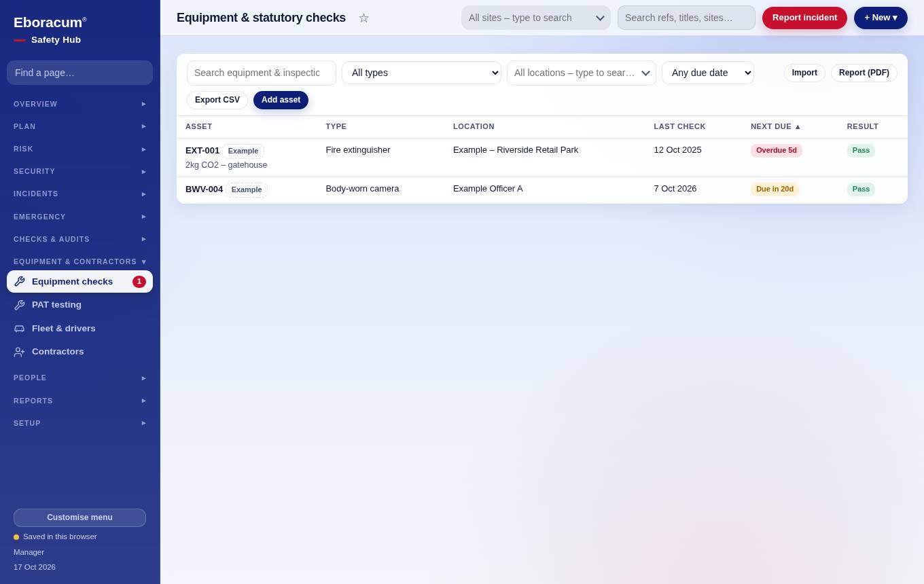This screenshot has height=584, width=924.
Task: Focus the Search refs, titles, sites field
Action: (686, 18)
